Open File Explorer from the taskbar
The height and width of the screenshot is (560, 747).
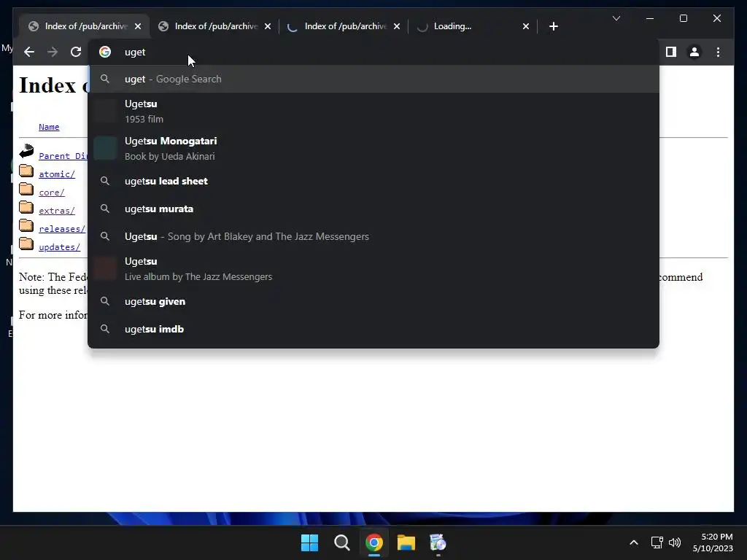click(x=406, y=542)
